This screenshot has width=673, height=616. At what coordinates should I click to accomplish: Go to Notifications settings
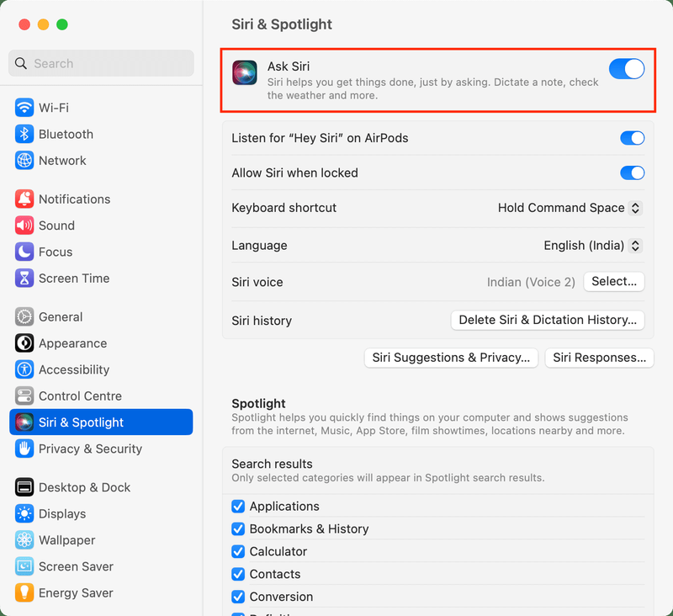point(101,199)
